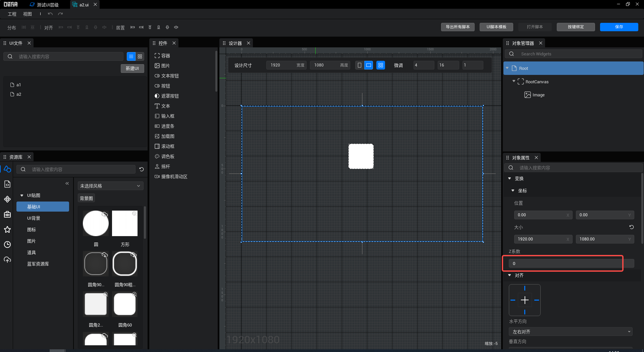Add the 摇杆 joystick widget
The height and width of the screenshot is (352, 644).
pyautogui.click(x=162, y=167)
